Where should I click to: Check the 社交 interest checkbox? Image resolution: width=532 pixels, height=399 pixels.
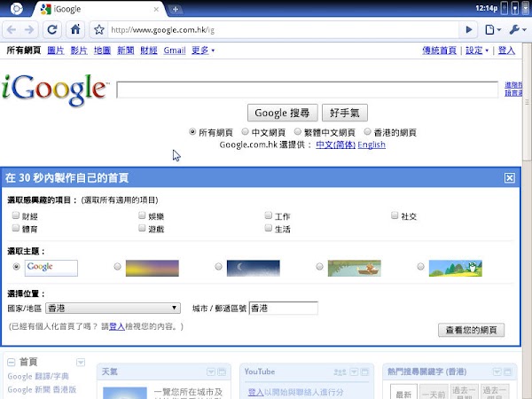click(395, 215)
